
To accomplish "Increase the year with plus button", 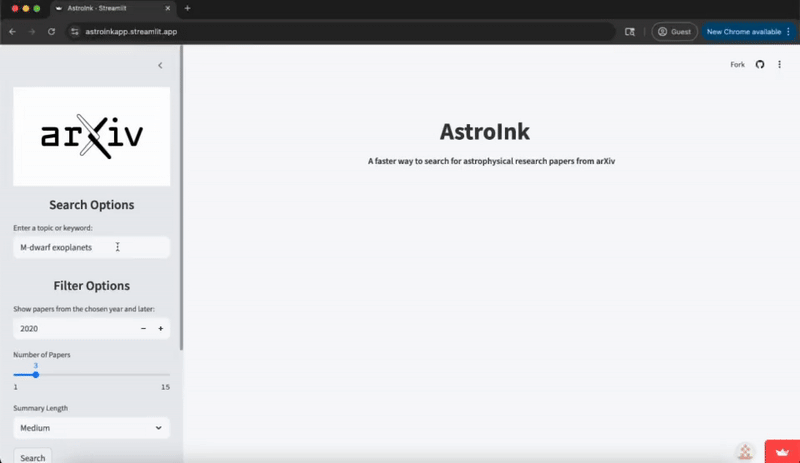I will 160,328.
